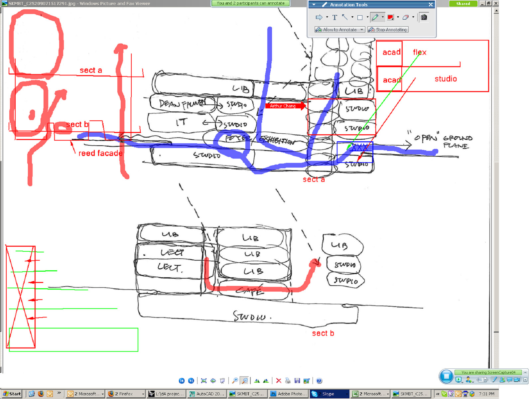Screen dimensions: 532x399
Task: Collapse the Annotation Tools panel menu arrow
Action: [x=314, y=5]
